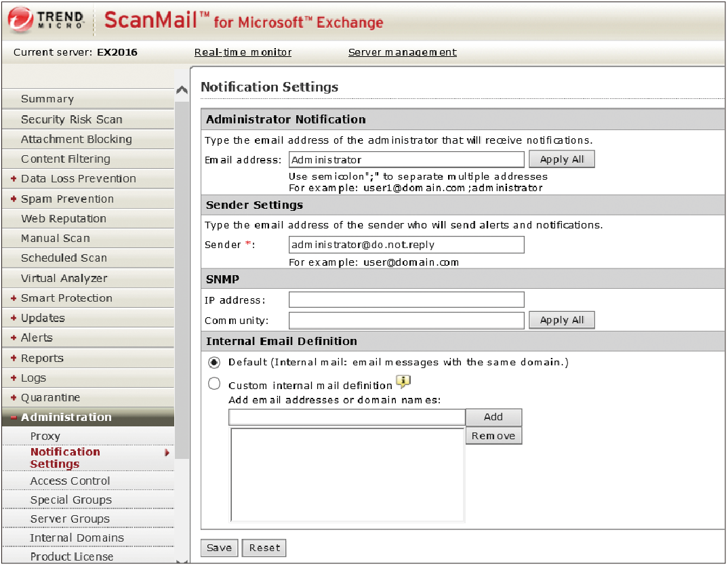
Task: Click the arrow beside Notification Settings in sidebar
Action: tap(167, 453)
